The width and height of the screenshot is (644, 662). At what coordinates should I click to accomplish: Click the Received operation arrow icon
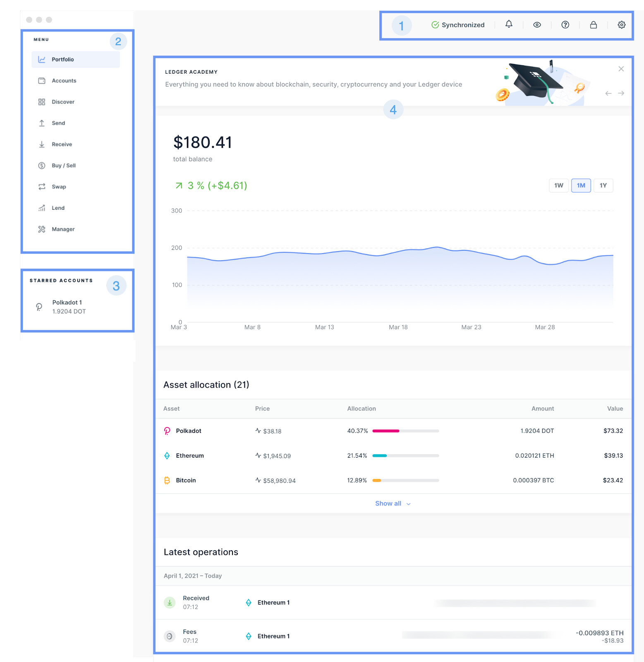coord(170,603)
